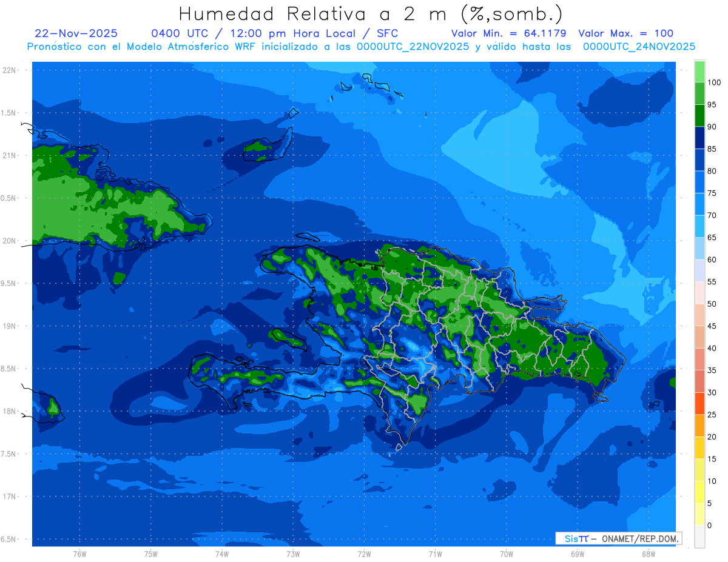This screenshot has height=562, width=728.
Task: Select the lavender 55–60 legend swatch
Action: tap(699, 270)
